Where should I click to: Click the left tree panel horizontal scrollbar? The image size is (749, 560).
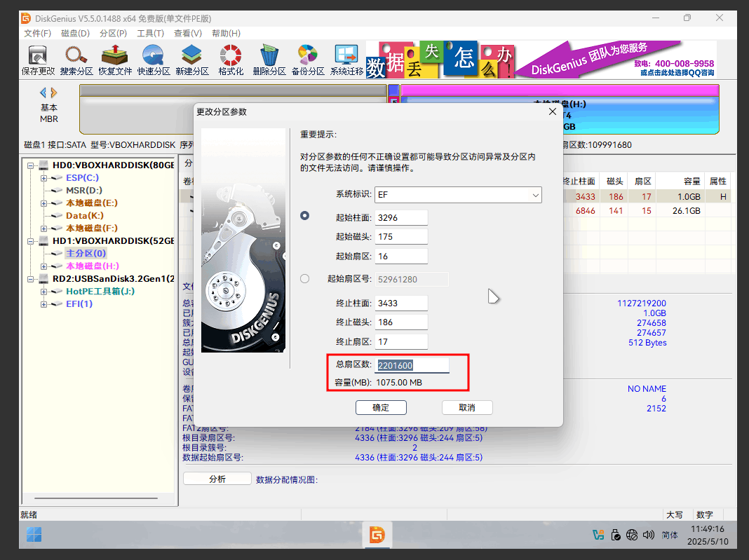[x=96, y=498]
